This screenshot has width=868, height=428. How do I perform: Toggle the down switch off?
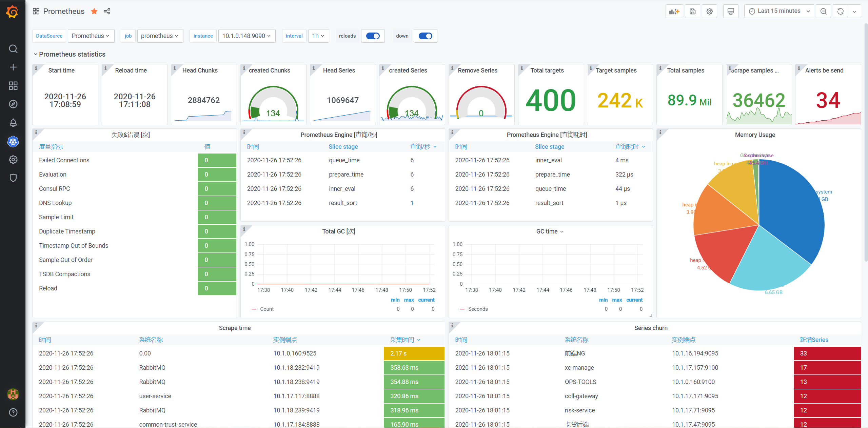tap(425, 36)
